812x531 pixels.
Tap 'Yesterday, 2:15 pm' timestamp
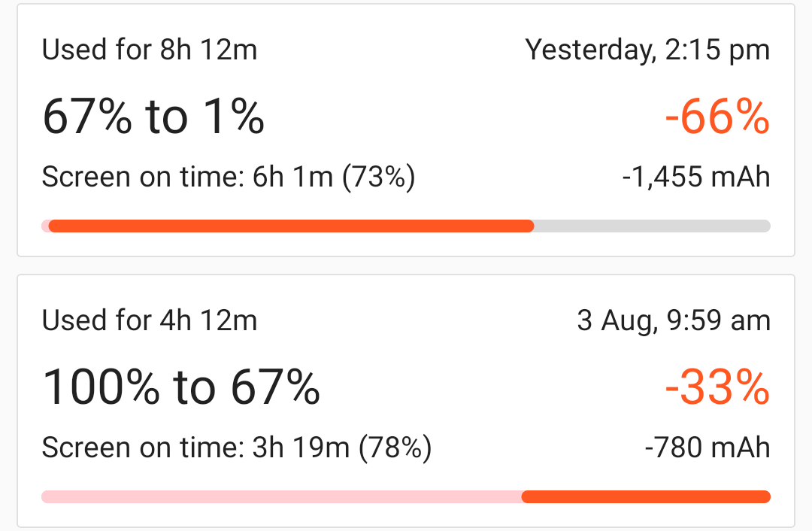coord(647,51)
